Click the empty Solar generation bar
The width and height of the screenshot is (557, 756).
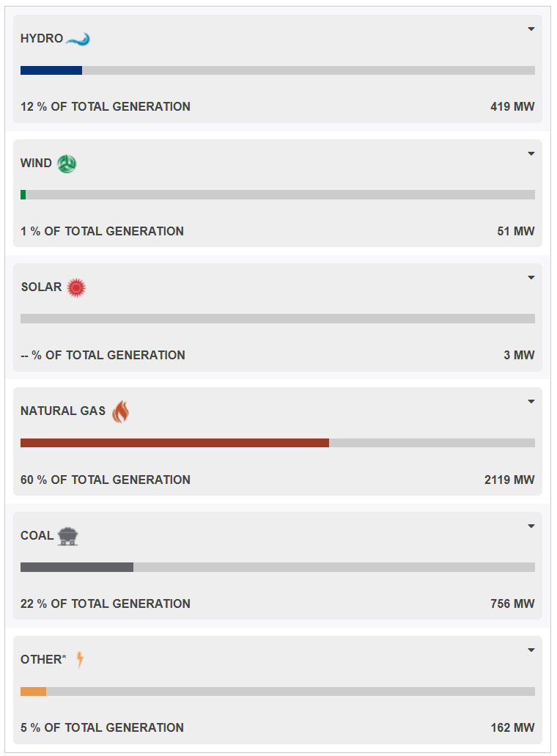[x=278, y=319]
